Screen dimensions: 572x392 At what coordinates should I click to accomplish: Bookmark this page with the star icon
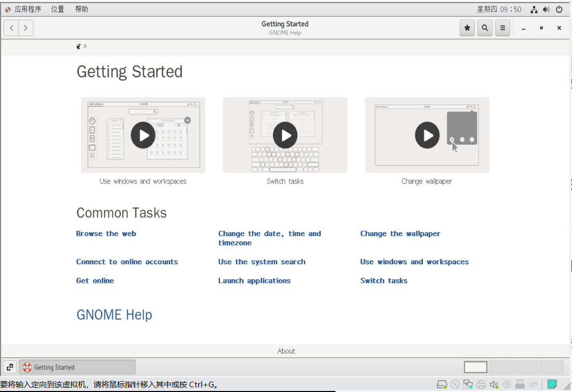467,28
